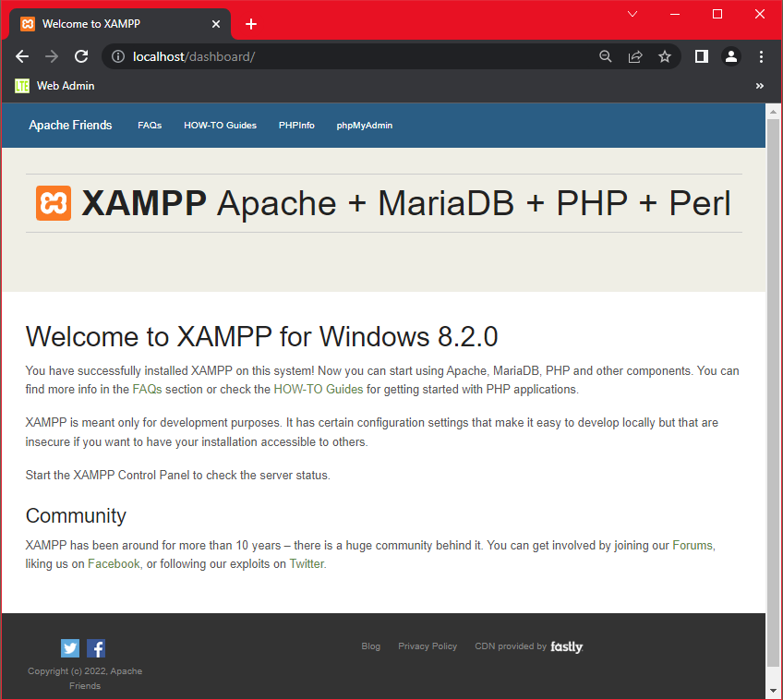Go back using the back arrow icon
Screen dimensions: 783x700
(x=22, y=56)
